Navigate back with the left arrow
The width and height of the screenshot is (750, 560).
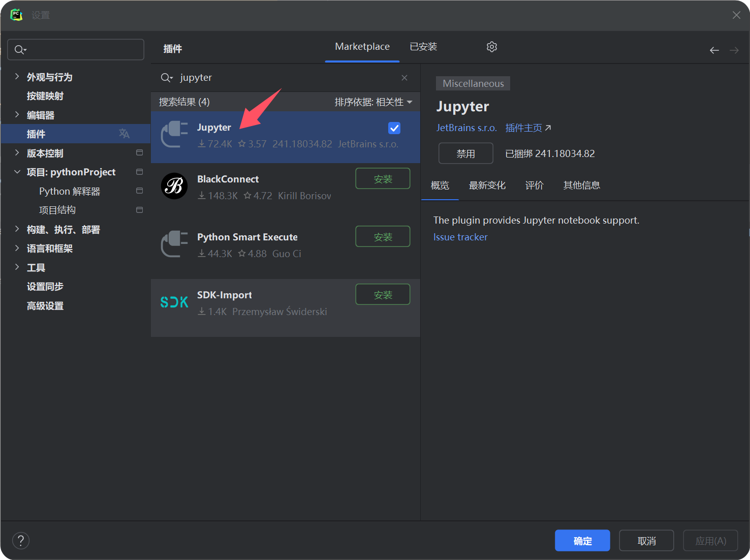[714, 50]
